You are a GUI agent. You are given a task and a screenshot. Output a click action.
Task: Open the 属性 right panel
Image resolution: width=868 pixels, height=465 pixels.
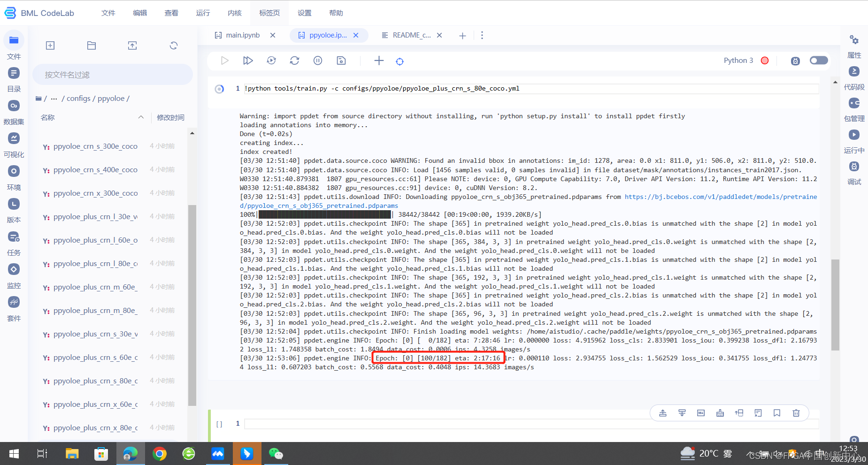(x=854, y=46)
